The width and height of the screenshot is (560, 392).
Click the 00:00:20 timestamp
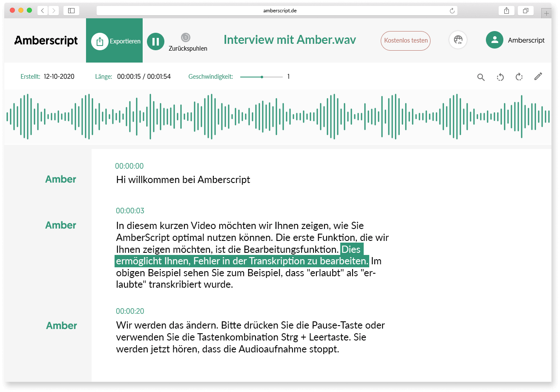(x=130, y=311)
